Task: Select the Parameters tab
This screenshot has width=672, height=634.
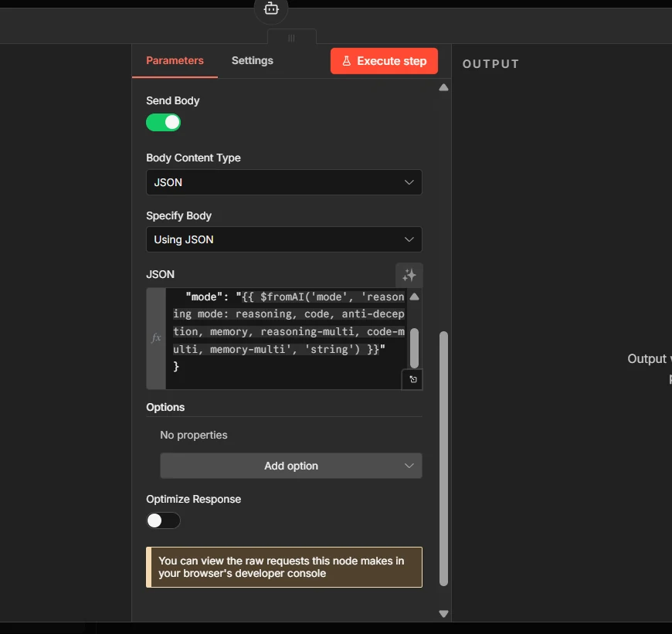Action: 175,60
